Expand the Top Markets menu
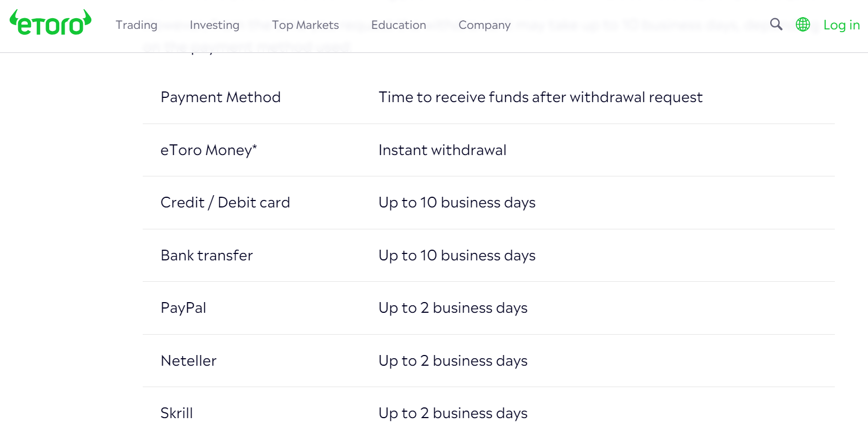Screen dimensions: 868x424 click(305, 25)
